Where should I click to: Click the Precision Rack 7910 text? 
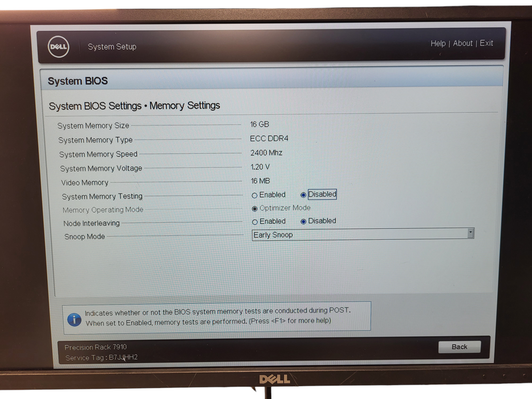tap(95, 347)
